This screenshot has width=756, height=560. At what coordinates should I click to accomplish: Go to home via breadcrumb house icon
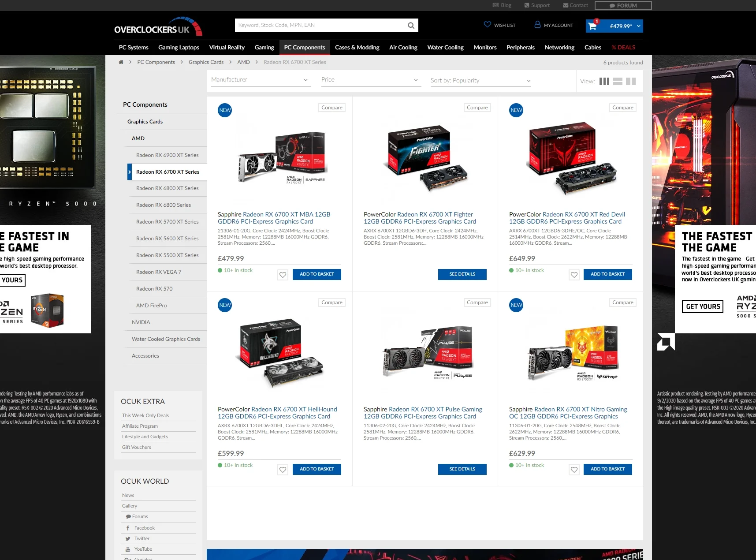click(x=121, y=62)
